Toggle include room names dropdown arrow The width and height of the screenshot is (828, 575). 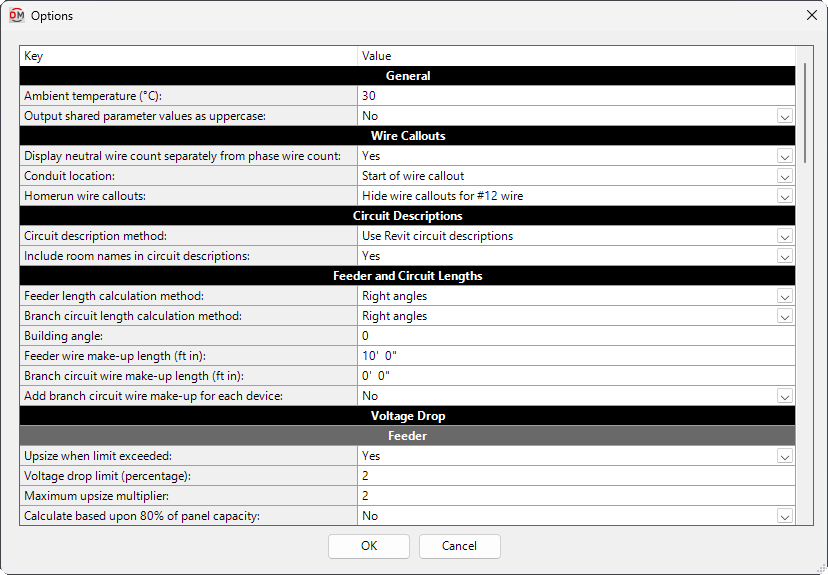click(785, 256)
